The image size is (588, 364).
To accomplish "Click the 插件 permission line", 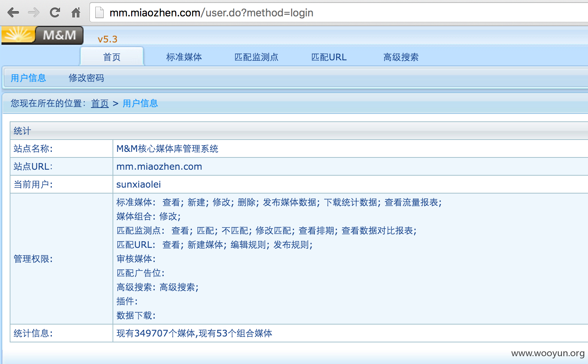I will pyautogui.click(x=127, y=301).
